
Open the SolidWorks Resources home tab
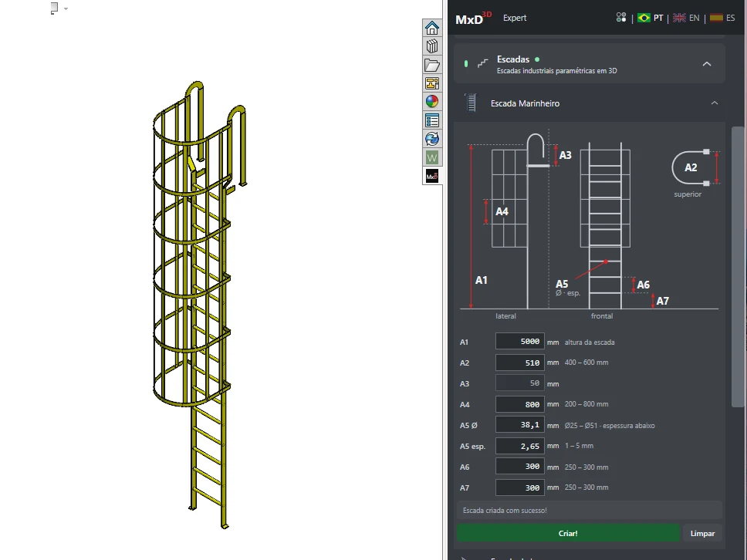tap(432, 28)
